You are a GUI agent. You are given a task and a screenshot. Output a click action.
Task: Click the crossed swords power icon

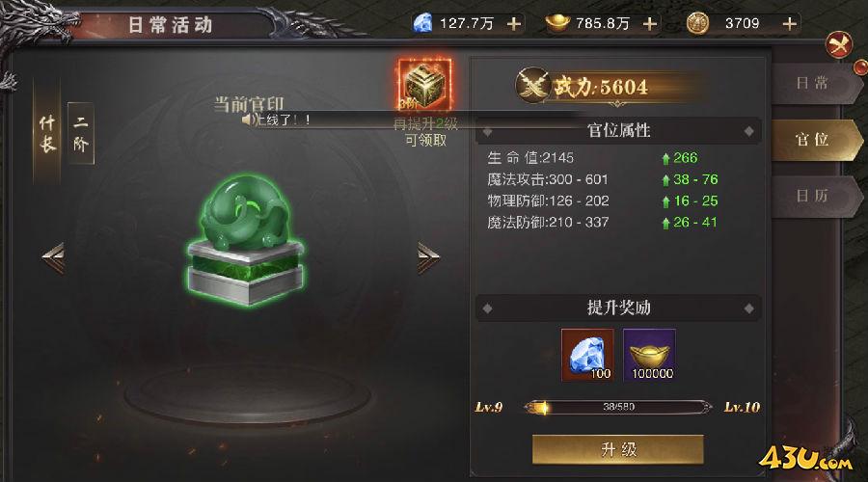coord(533,85)
